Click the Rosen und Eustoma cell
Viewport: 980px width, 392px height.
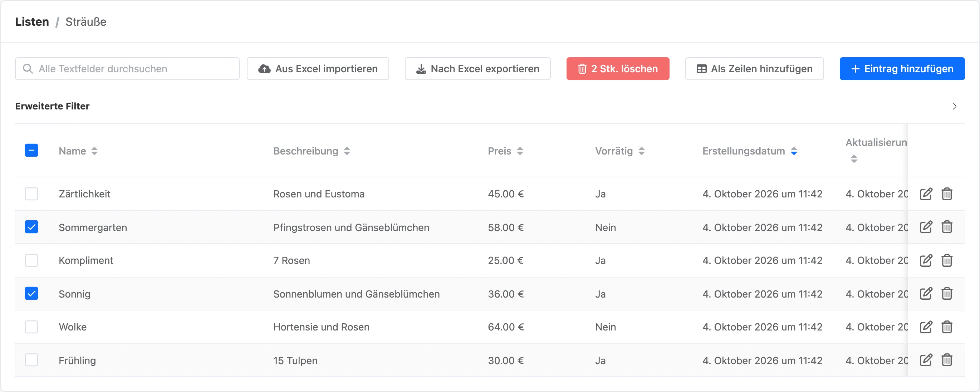[x=318, y=194]
